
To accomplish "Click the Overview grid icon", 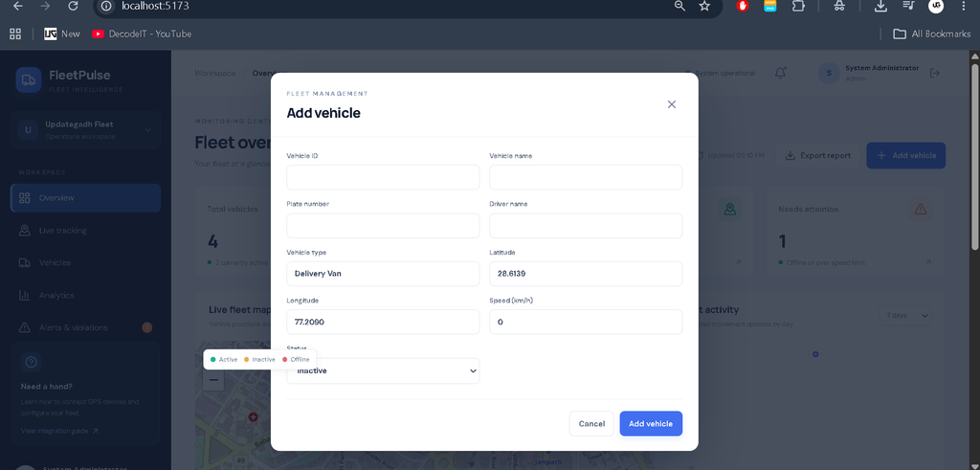I will [x=25, y=198].
